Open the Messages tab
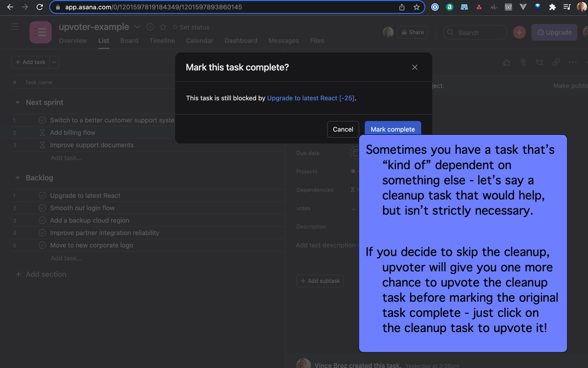The height and width of the screenshot is (368, 588). click(x=284, y=40)
